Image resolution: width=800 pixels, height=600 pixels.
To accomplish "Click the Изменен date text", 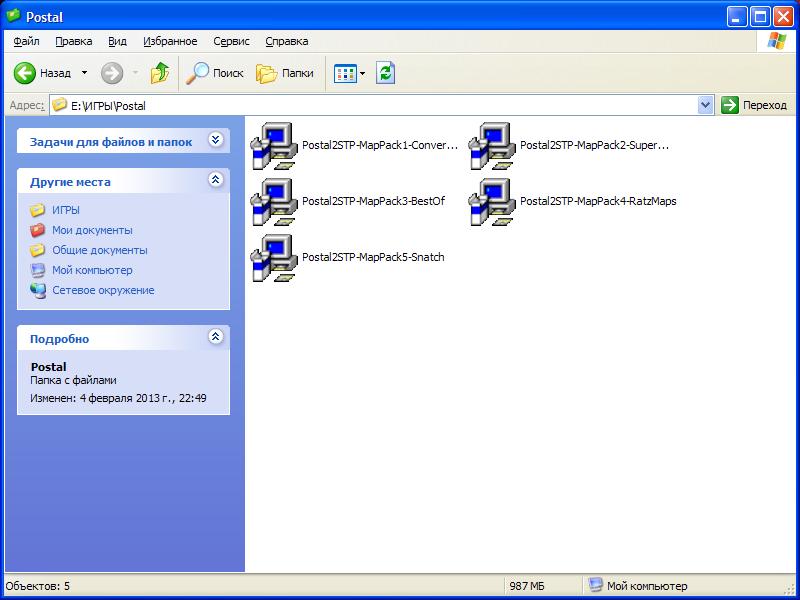I will click(x=118, y=398).
